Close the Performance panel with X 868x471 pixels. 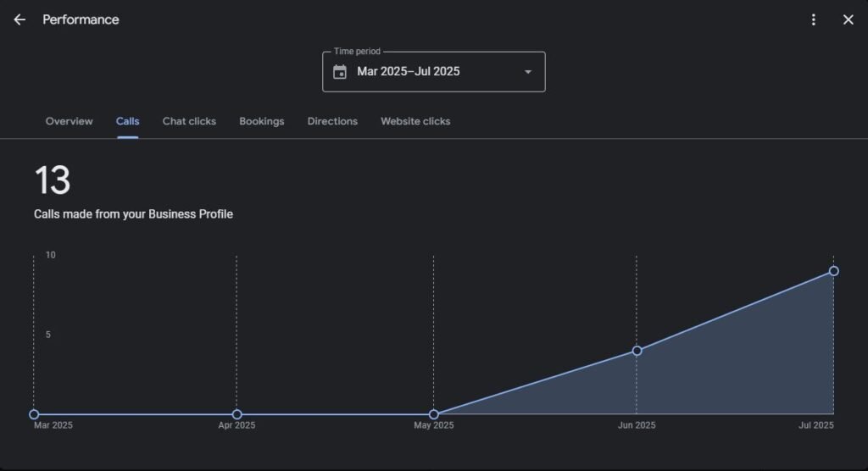(x=848, y=19)
